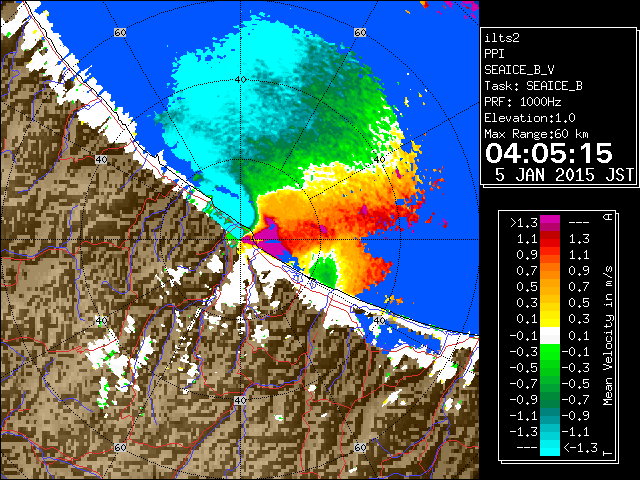Select the 'PRF: 1000Hz' value
Screen dimensions: 640x480
click(x=523, y=102)
